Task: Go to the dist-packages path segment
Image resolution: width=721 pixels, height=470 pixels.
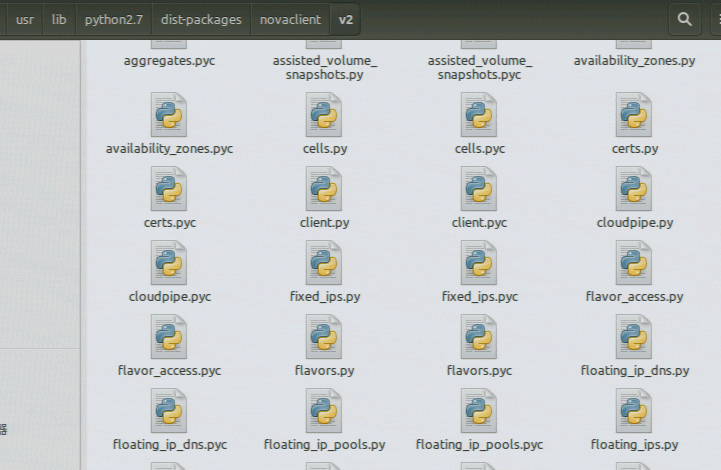Action: pos(201,19)
